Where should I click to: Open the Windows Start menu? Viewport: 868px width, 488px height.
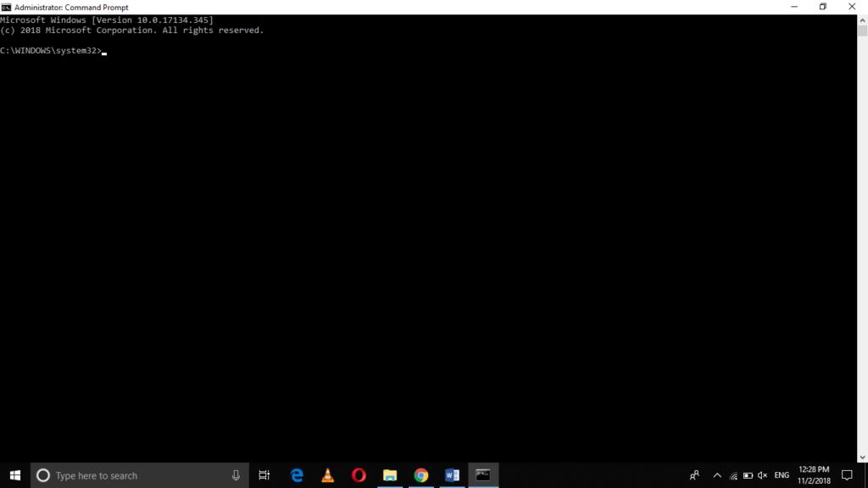[14, 475]
